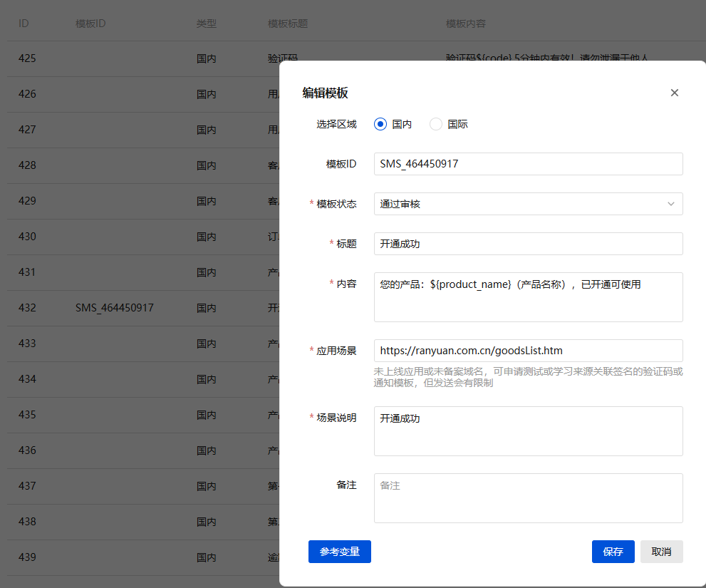The image size is (706, 588).
Task: Click row ID 431 in background table
Action: pyautogui.click(x=27, y=272)
